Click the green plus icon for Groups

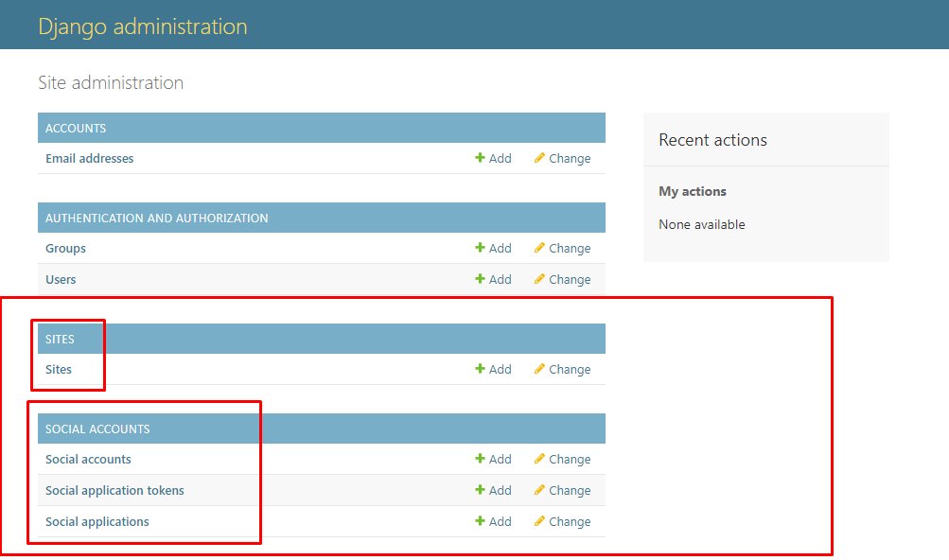click(x=480, y=249)
